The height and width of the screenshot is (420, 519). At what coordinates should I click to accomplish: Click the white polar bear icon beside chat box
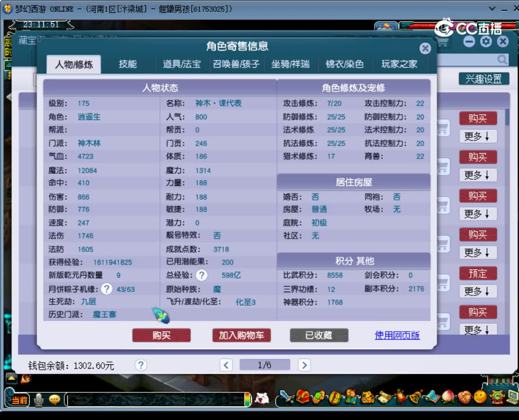(262, 399)
